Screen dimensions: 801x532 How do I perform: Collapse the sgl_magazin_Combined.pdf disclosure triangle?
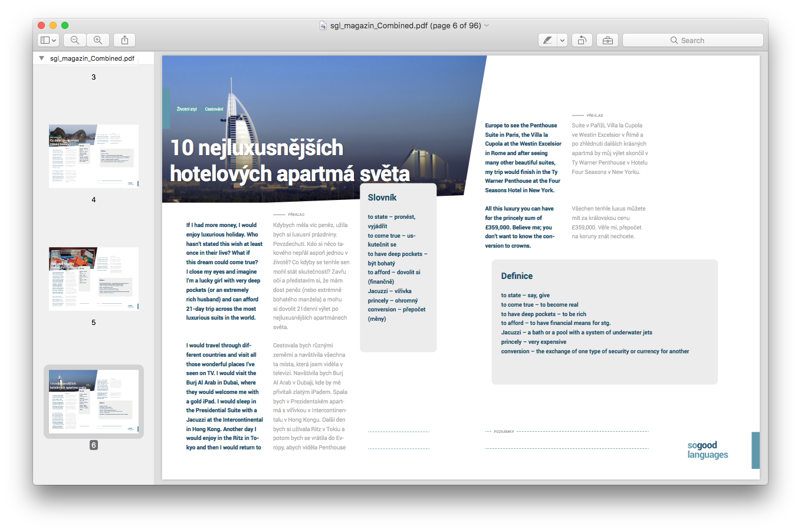(41, 58)
